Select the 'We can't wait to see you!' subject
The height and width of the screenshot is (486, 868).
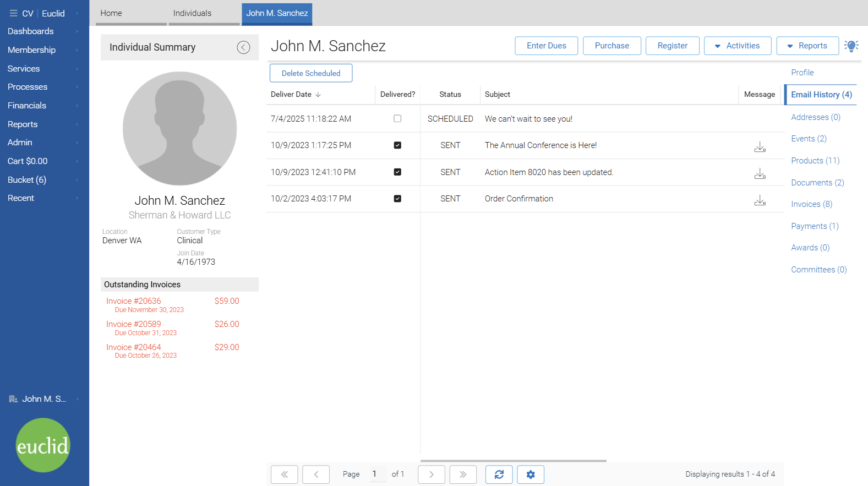click(528, 119)
